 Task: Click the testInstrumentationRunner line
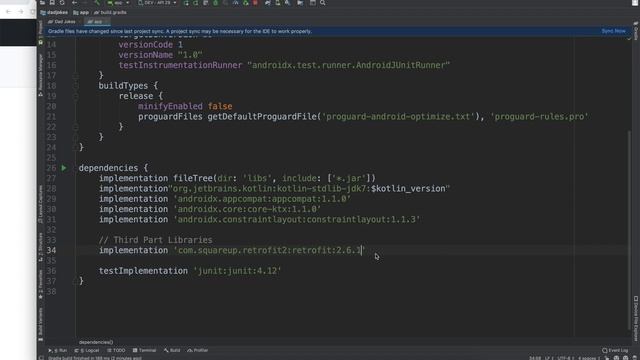click(x=284, y=65)
